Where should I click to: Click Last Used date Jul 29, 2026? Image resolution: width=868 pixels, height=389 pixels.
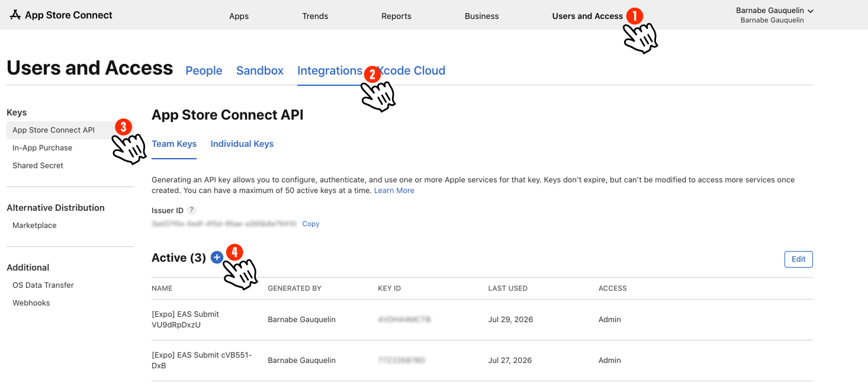point(510,320)
